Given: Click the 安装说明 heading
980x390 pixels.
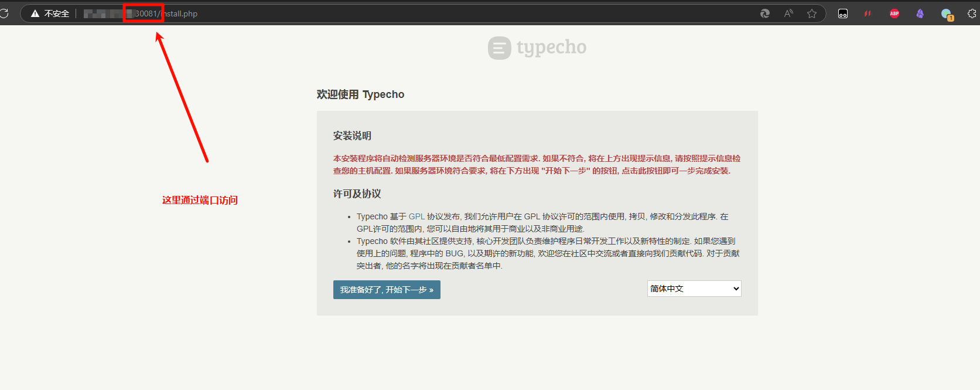Looking at the screenshot, I should 352,135.
